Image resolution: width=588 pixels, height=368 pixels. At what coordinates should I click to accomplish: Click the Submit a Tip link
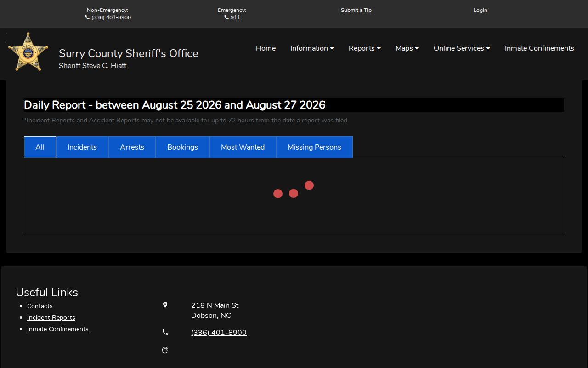click(356, 10)
